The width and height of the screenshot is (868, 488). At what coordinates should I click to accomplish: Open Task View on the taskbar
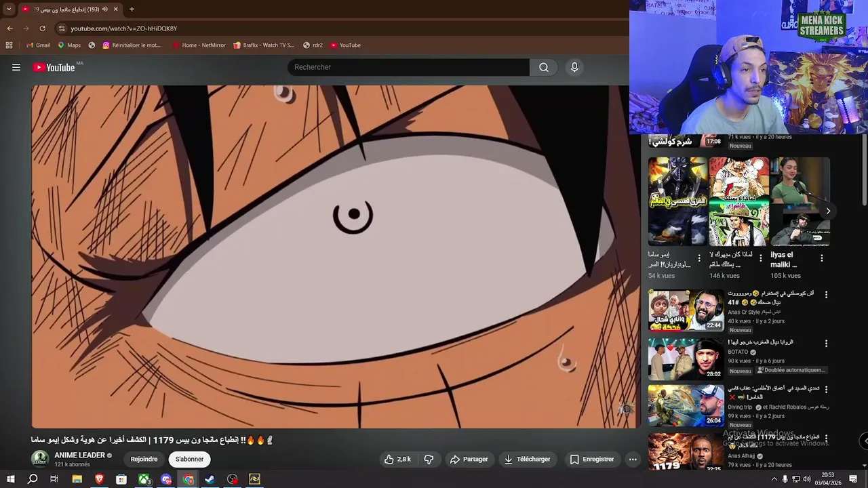[54, 479]
